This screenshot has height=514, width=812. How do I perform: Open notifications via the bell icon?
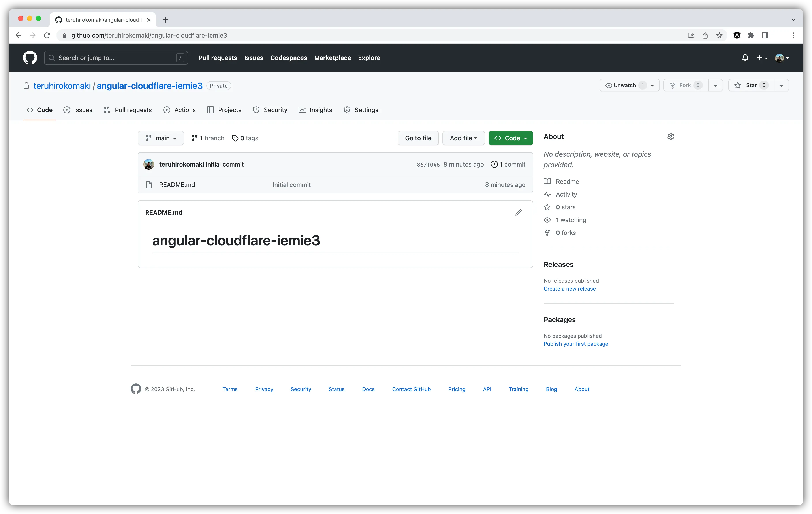745,58
